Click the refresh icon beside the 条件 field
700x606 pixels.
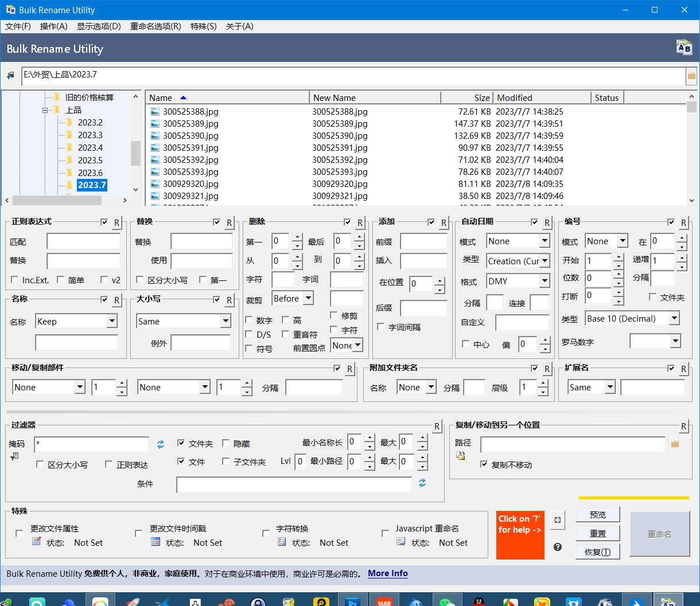tap(422, 483)
